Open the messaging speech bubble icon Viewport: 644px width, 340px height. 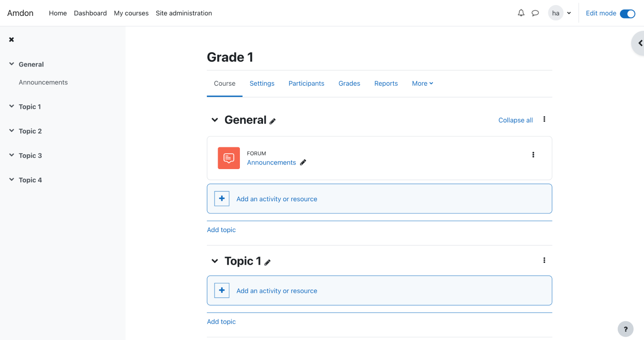tap(535, 13)
